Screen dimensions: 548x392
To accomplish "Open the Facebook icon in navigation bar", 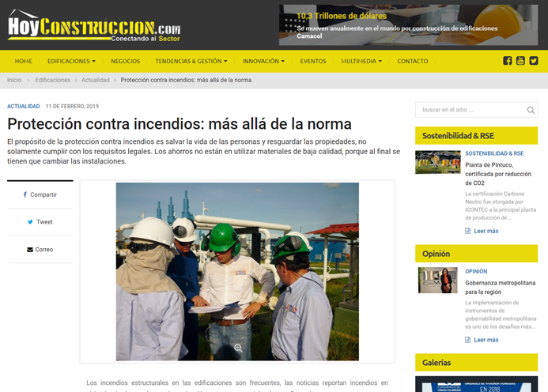I will point(507,61).
